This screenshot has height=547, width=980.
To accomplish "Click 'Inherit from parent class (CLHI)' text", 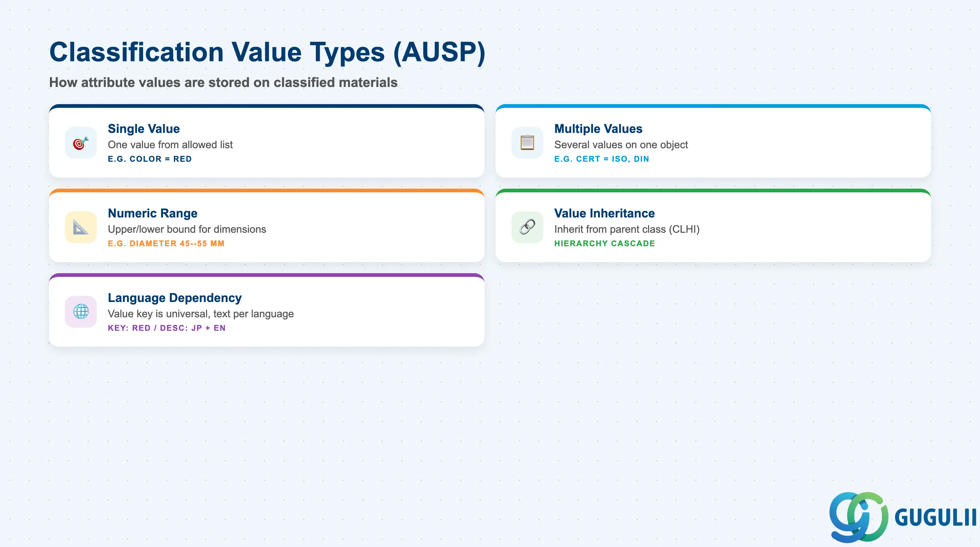I will (x=627, y=229).
